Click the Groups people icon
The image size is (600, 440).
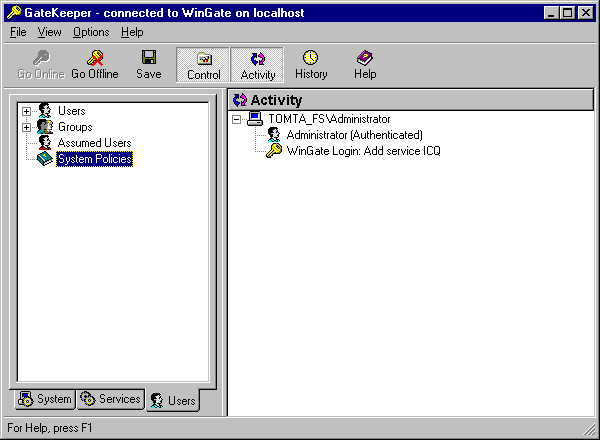[x=45, y=127]
